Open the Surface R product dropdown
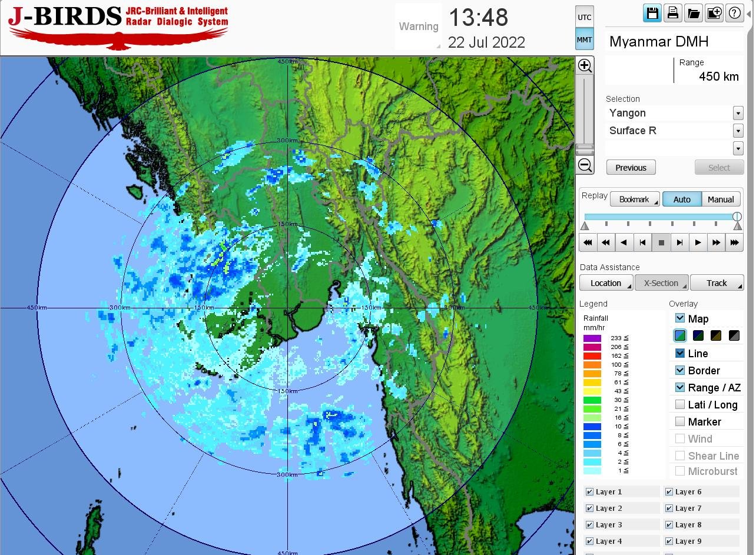This screenshot has height=555, width=756. (x=738, y=131)
